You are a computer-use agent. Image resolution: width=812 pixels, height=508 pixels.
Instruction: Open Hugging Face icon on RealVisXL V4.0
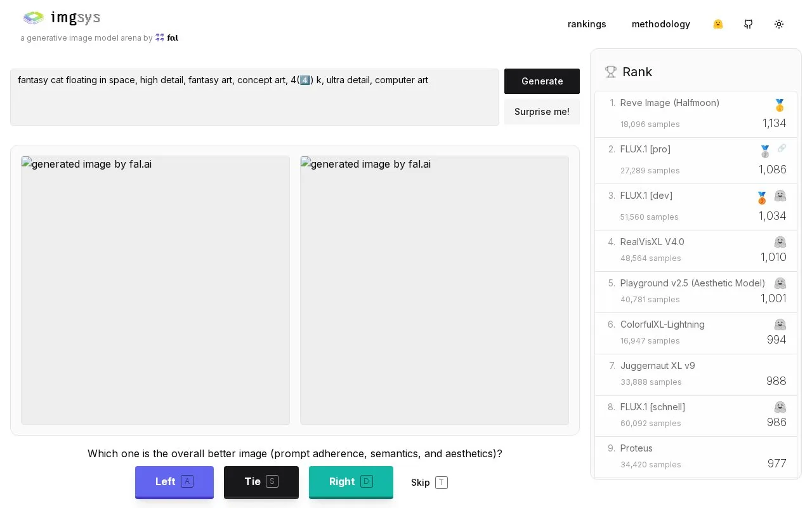(x=780, y=242)
